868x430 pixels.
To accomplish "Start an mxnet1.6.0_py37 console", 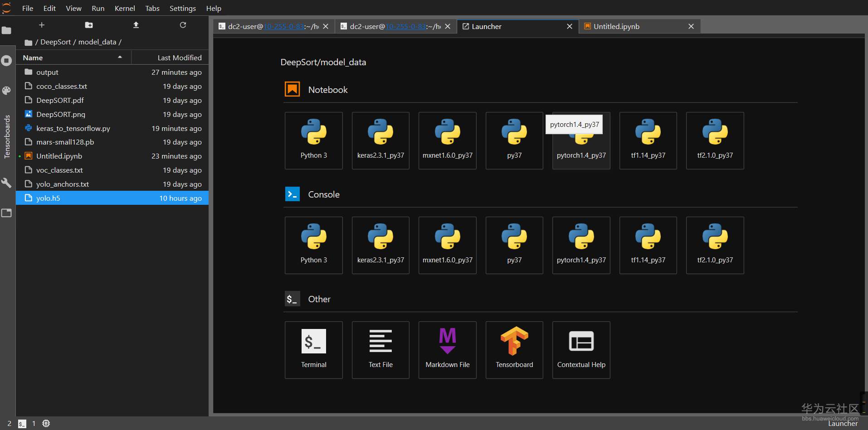I will (448, 245).
